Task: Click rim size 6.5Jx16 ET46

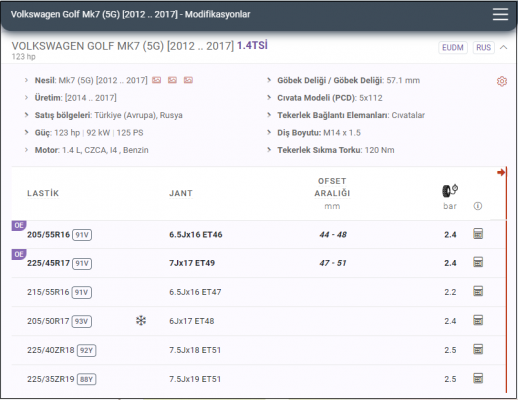Action: (196, 235)
